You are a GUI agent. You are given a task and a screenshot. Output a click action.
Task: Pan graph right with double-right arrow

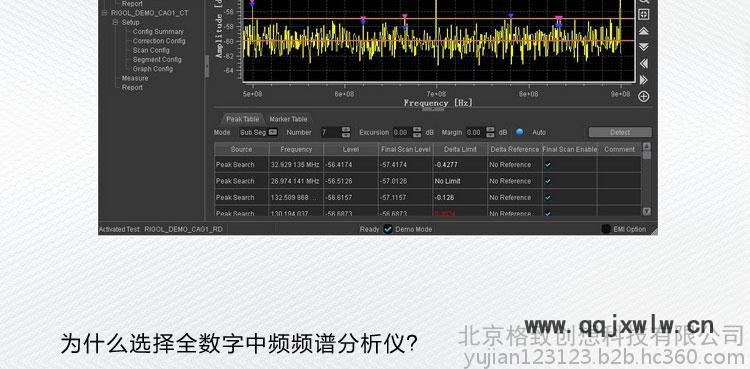[x=644, y=79]
